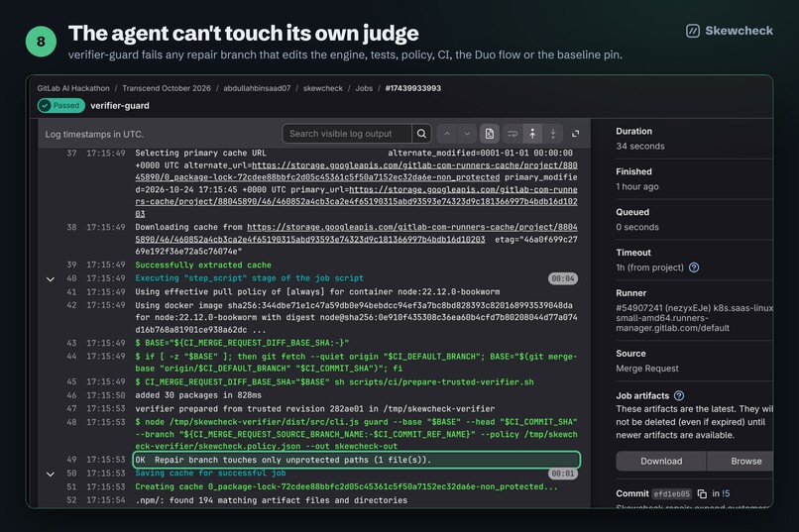This screenshot has height=532, width=799.
Task: Click log line number 39
Action: pyautogui.click(x=71, y=265)
